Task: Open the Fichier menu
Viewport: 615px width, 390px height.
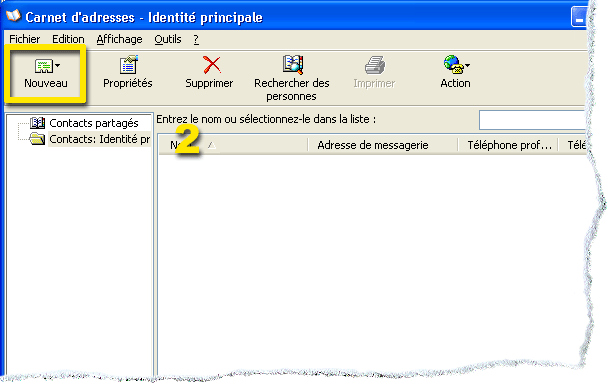Action: click(24, 39)
